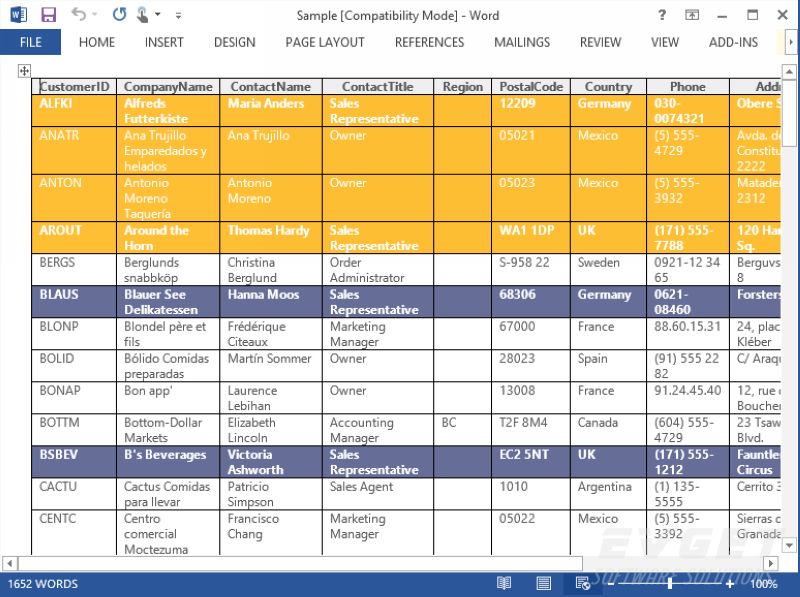The width and height of the screenshot is (800, 597).
Task: Click the BC region cell
Action: (x=463, y=430)
